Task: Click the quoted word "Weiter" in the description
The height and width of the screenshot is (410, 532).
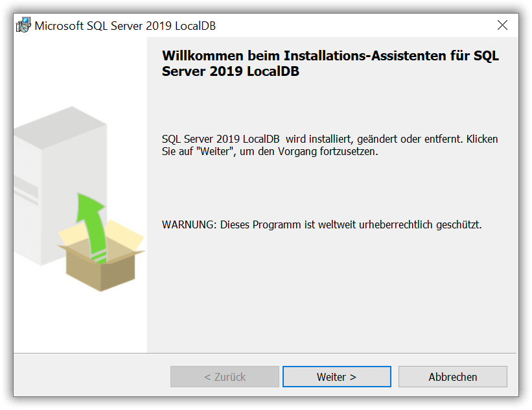Action: click(x=214, y=151)
